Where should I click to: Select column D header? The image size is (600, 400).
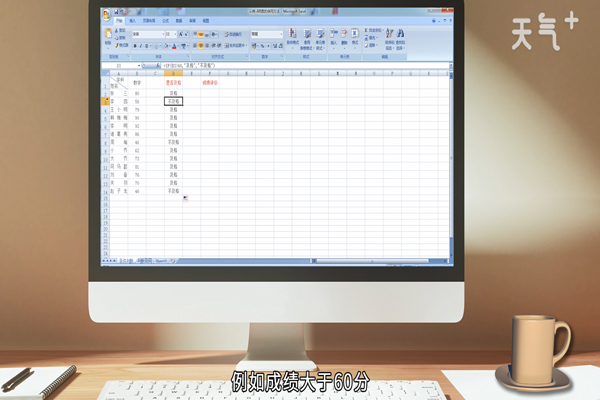[173, 73]
